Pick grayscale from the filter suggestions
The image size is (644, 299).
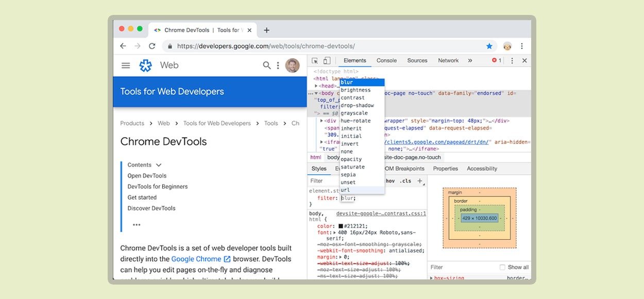(x=362, y=113)
